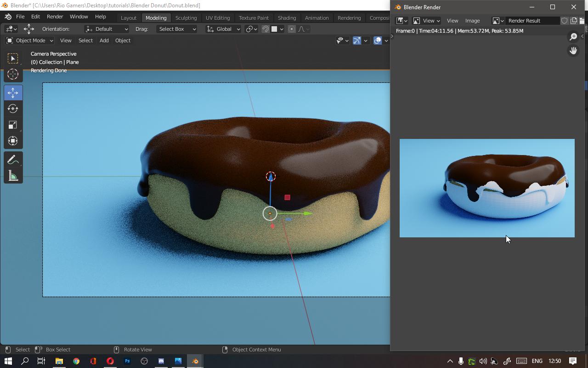
Task: Select the Rotate tool in the toolbar
Action: click(x=13, y=109)
